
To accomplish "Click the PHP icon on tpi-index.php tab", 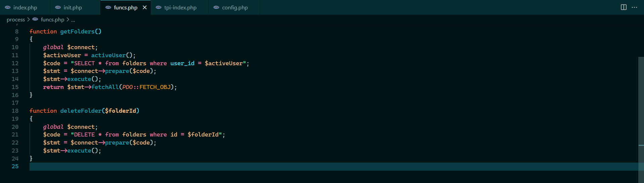I will pyautogui.click(x=158, y=7).
